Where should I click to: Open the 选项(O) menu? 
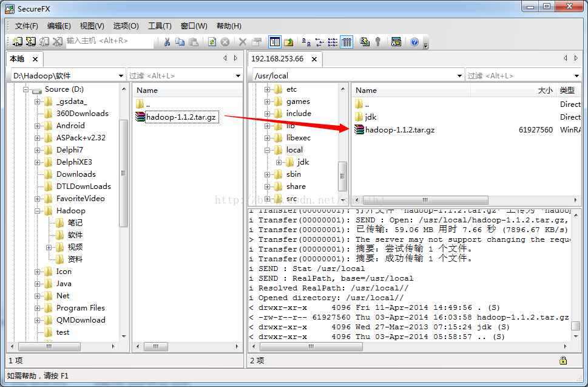click(126, 26)
